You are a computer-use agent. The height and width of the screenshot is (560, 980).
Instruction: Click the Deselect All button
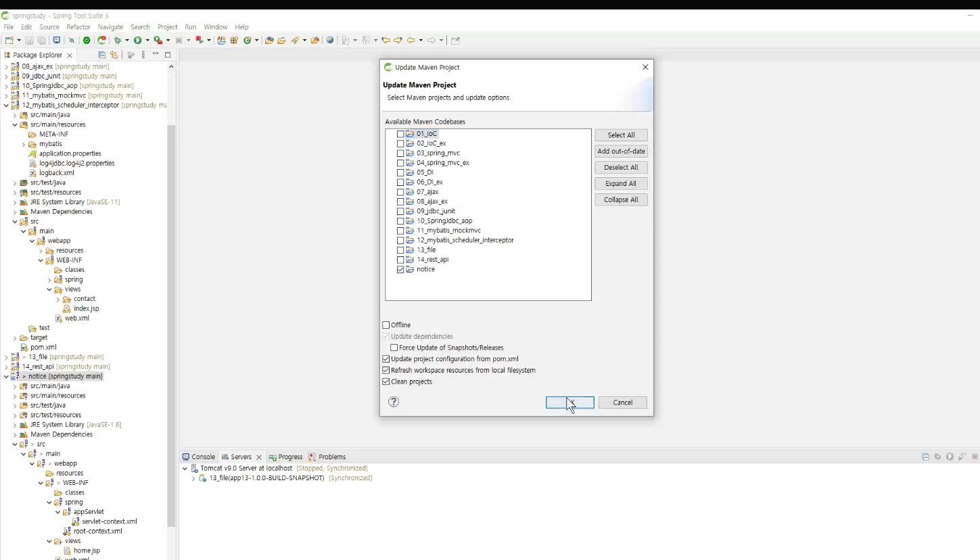(621, 168)
